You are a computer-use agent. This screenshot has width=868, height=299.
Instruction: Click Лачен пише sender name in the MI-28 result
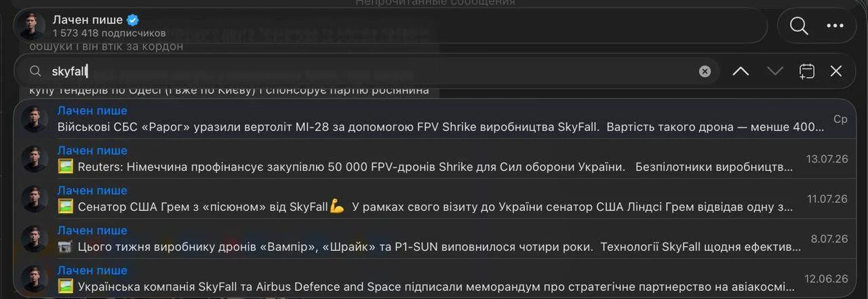(92, 111)
